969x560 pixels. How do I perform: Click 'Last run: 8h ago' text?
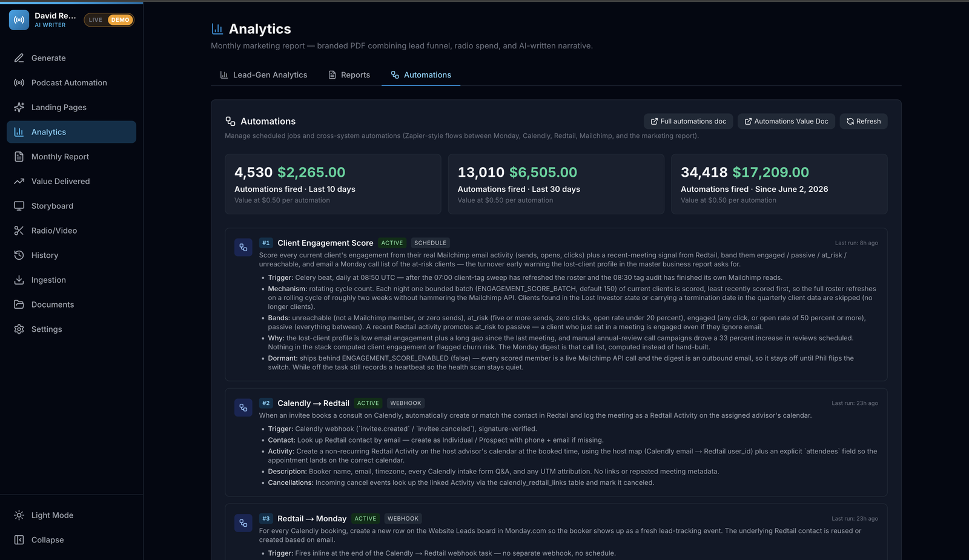tap(856, 243)
